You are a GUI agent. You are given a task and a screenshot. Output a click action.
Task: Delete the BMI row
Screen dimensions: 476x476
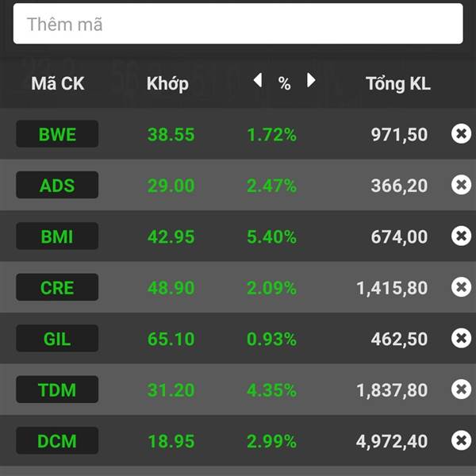[x=461, y=236]
